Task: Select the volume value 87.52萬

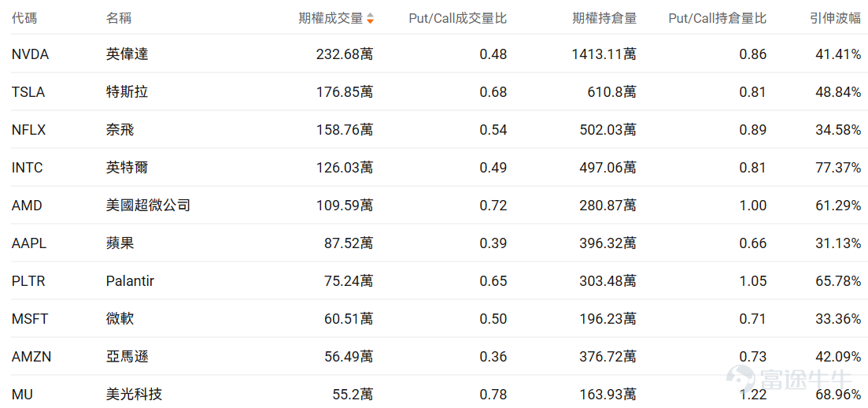Action: pos(349,243)
